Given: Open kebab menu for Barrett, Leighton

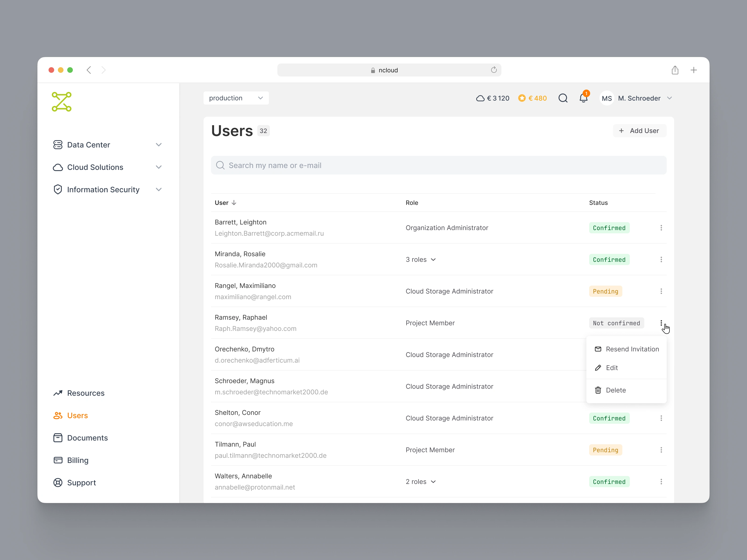Looking at the screenshot, I should 661,228.
